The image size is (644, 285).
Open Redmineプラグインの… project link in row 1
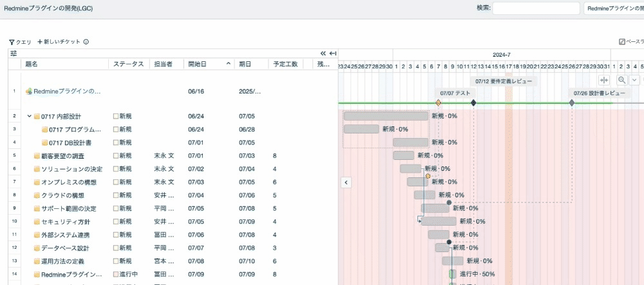(x=67, y=92)
